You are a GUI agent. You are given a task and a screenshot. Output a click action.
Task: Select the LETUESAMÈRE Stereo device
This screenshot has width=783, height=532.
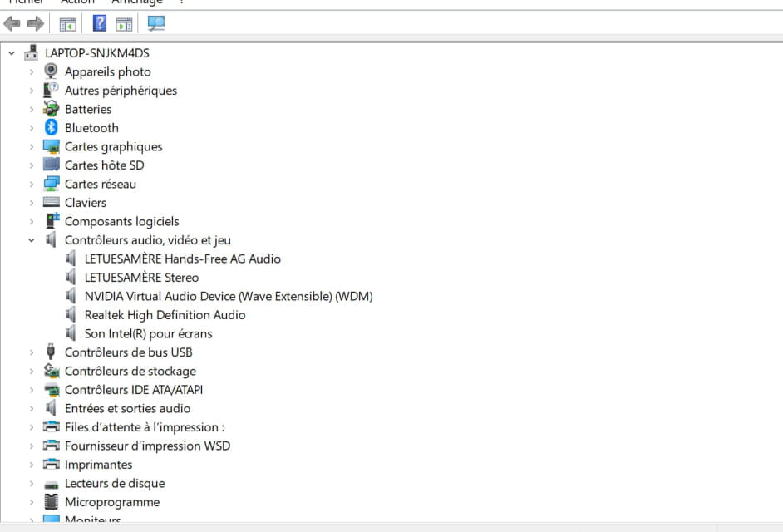point(141,278)
